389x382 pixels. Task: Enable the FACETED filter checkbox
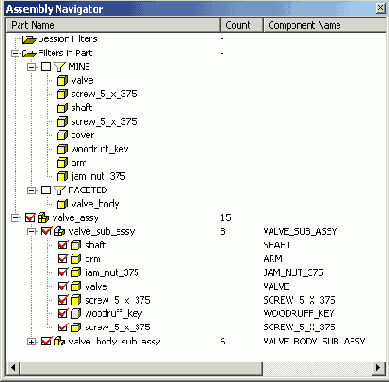click(x=46, y=190)
